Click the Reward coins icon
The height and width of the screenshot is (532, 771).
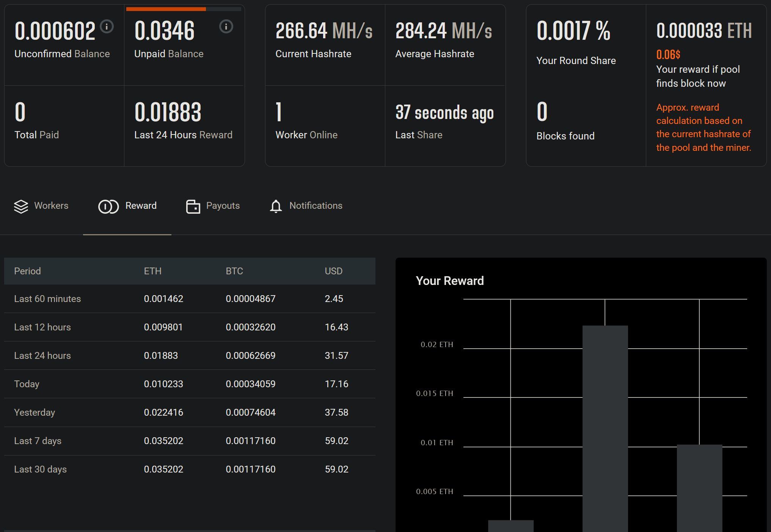(108, 207)
